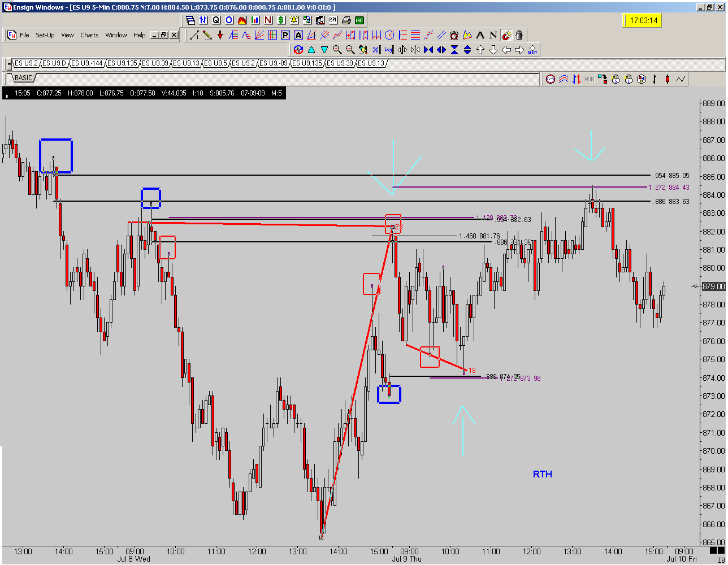Switch to the ES U9.D chart tab
Screen dimensions: 728x565
coord(54,63)
